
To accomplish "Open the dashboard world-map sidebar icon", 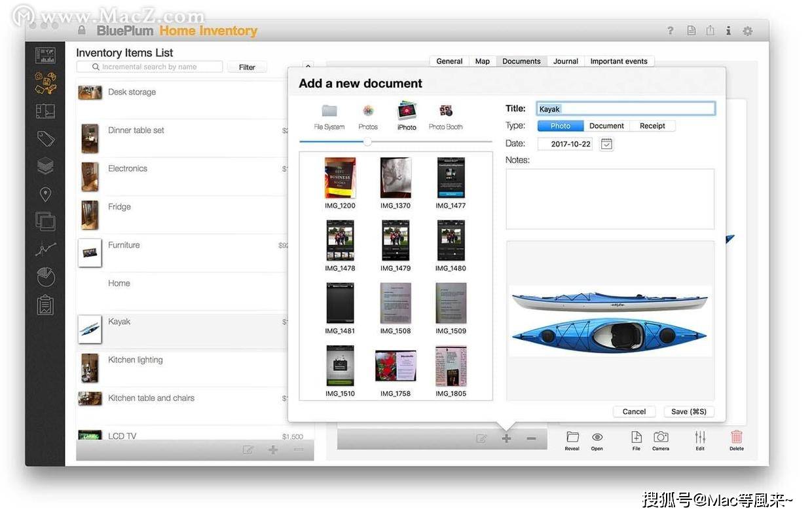I will pyautogui.click(x=45, y=56).
